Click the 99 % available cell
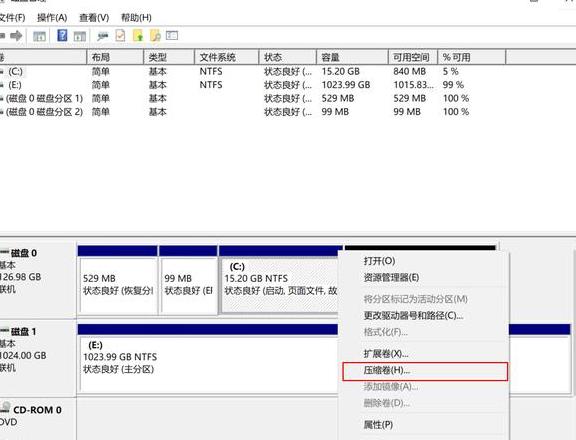 pos(453,85)
